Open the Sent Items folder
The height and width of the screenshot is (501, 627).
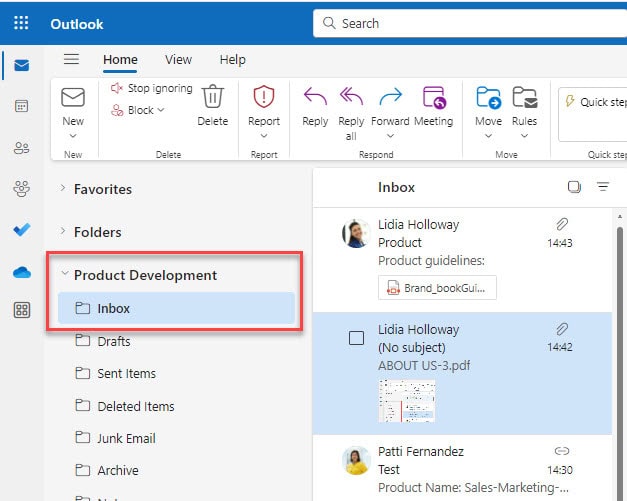(176, 373)
